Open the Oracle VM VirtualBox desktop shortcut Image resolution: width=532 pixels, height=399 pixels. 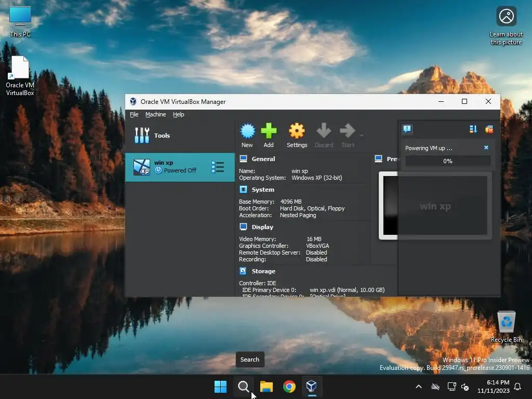pos(20,76)
